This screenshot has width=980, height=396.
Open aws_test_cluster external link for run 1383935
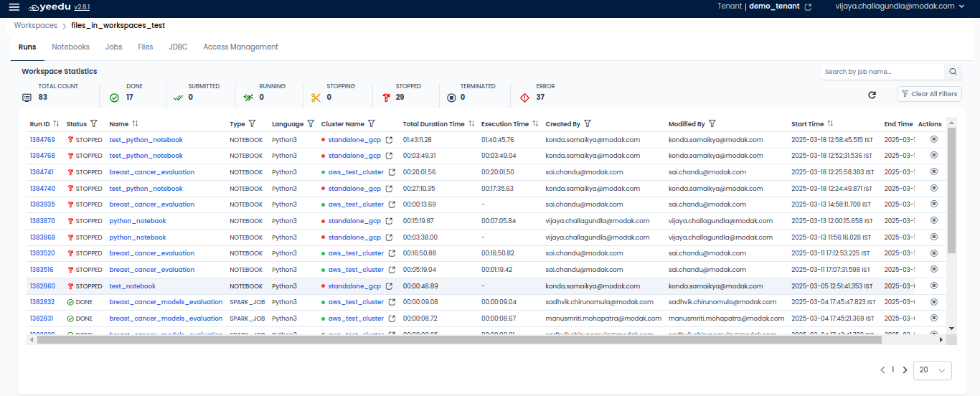pyautogui.click(x=392, y=204)
